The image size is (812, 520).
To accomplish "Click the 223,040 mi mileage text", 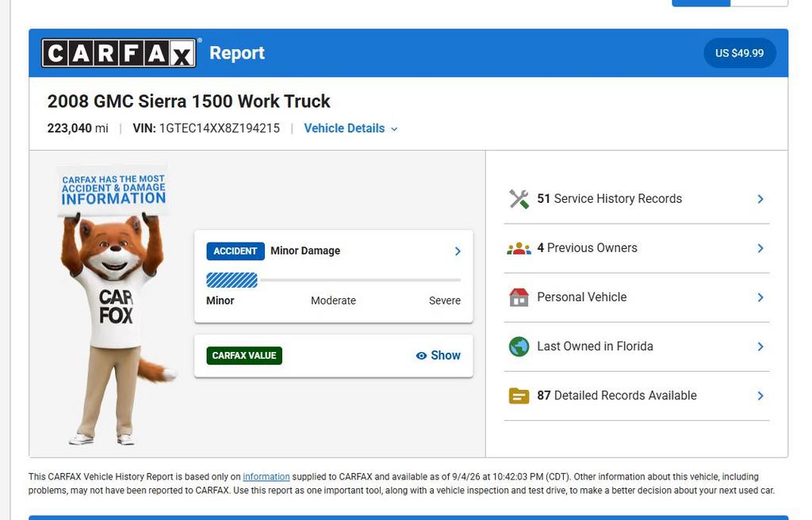I will tap(78, 128).
